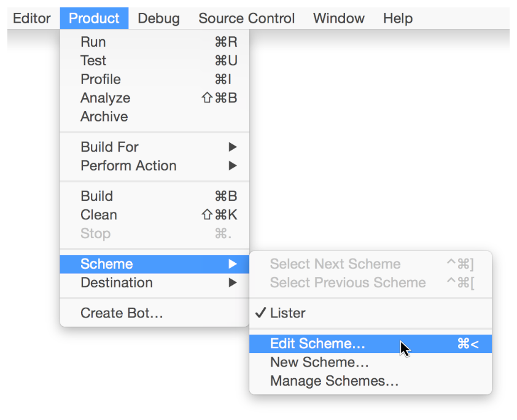Select Analyze from the Product menu
The height and width of the screenshot is (420, 517).
[105, 98]
